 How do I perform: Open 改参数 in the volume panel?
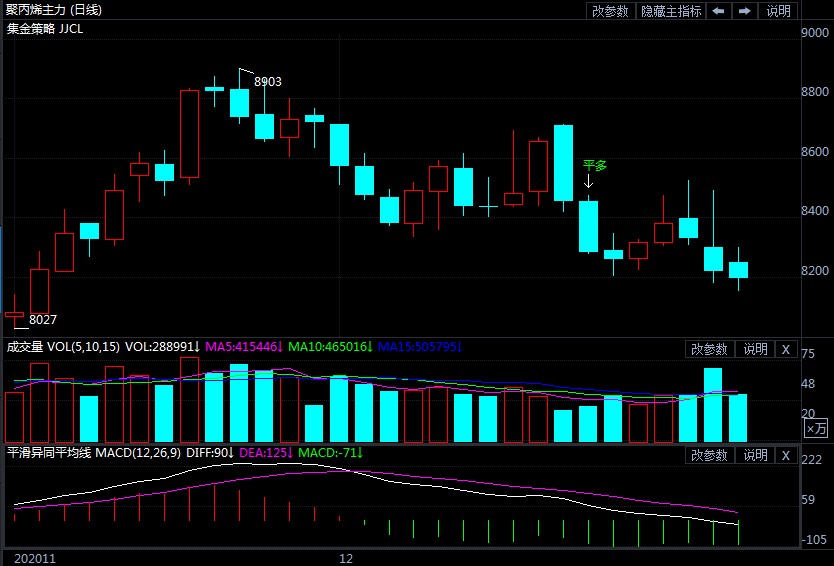[708, 349]
